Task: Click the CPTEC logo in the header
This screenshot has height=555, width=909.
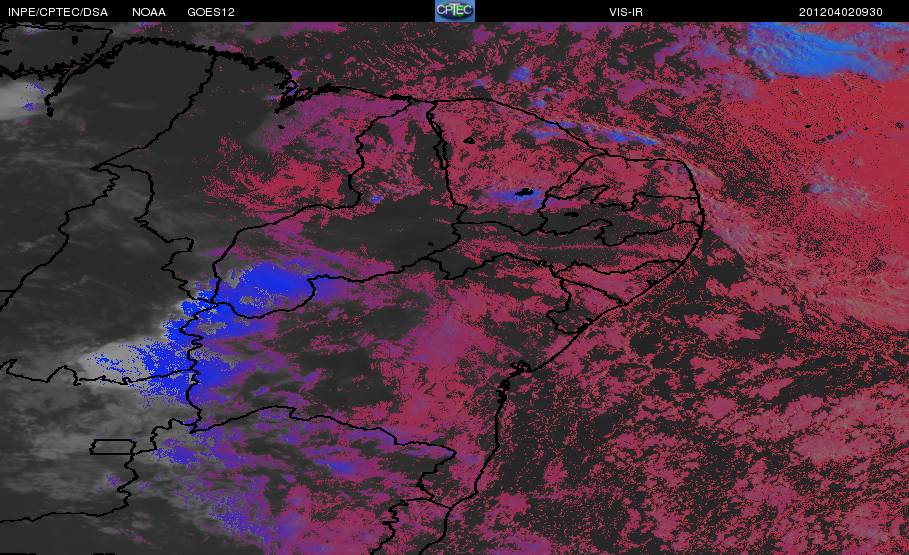Action: pyautogui.click(x=454, y=11)
